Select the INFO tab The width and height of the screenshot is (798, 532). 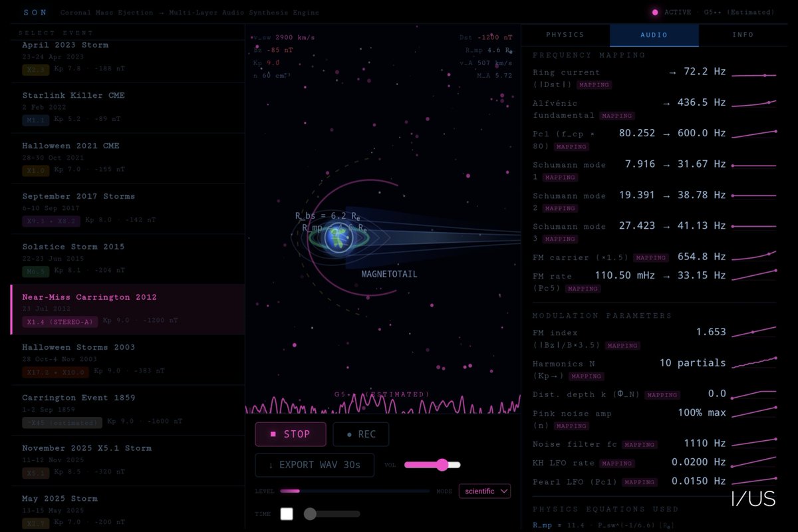[x=743, y=35]
